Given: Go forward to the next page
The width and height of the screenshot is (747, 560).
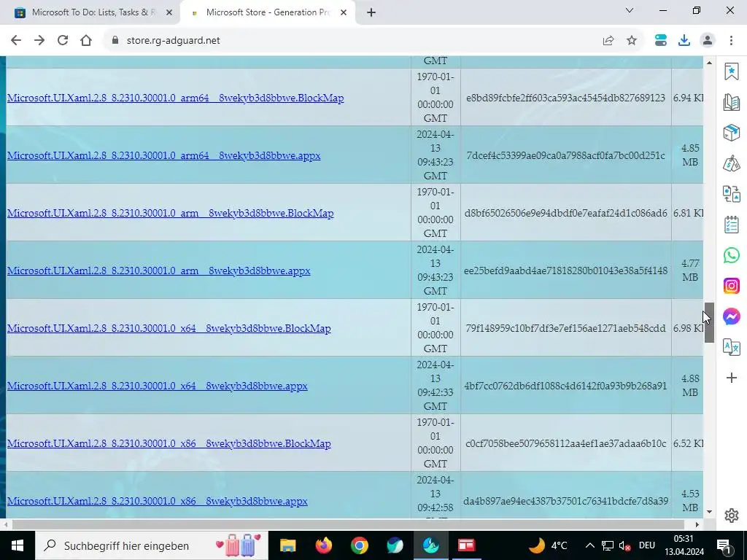Looking at the screenshot, I should 39,41.
